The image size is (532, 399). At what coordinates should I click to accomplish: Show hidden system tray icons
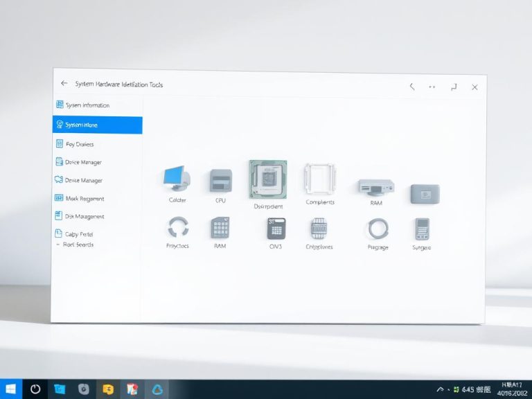tap(440, 389)
